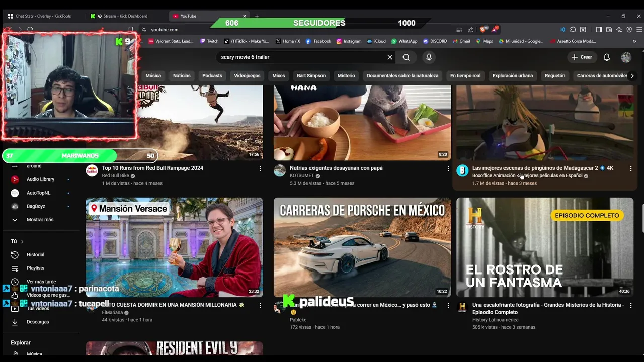
Task: Open the History Latinoamérica channel avatar
Action: (x=462, y=307)
